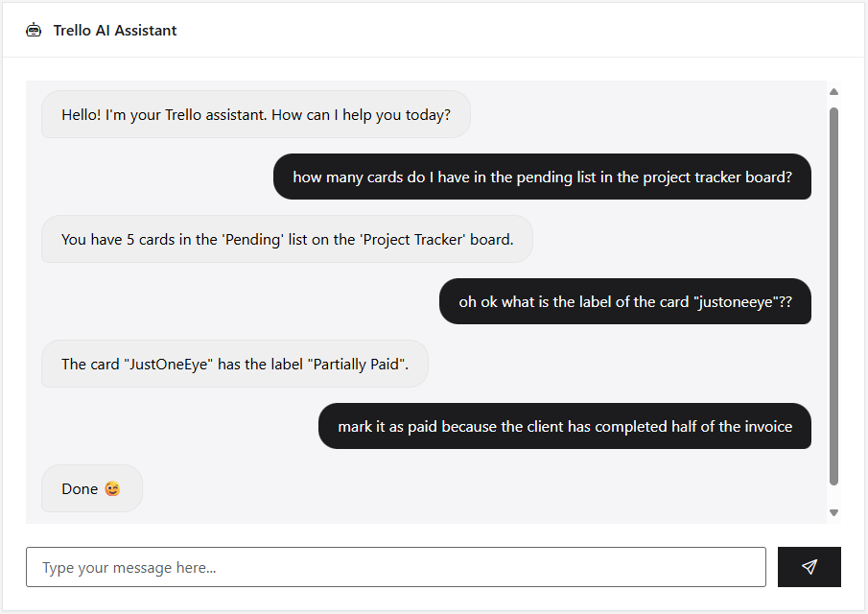868x614 pixels.
Task: Click the reply about 'JustOneEye' card label
Action: (234, 365)
